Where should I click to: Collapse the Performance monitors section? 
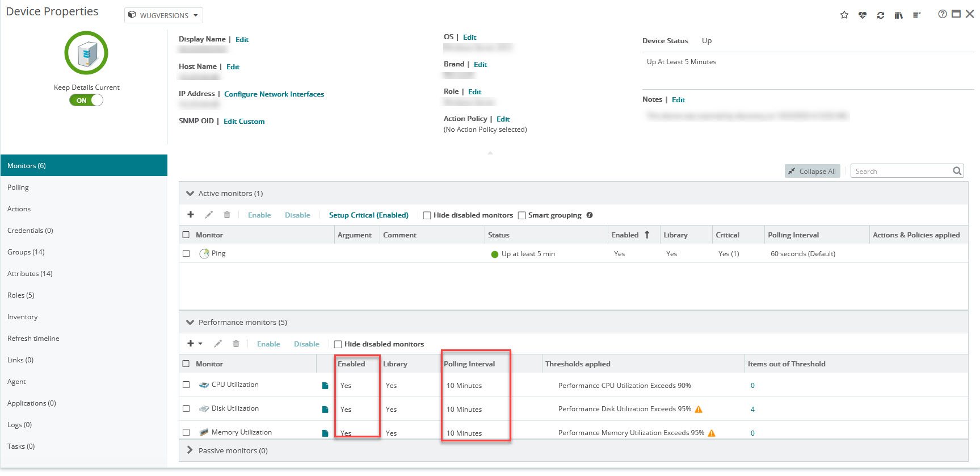point(190,323)
